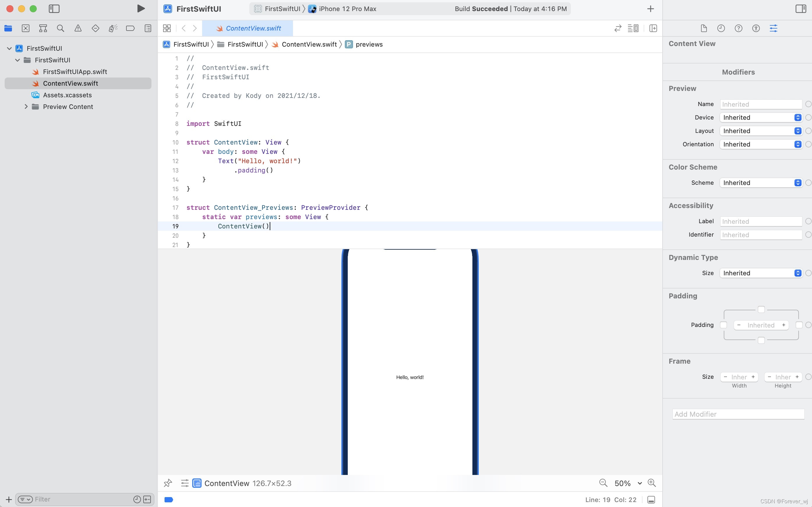Image resolution: width=812 pixels, height=507 pixels.
Task: Show the attributes inspector
Action: click(774, 29)
